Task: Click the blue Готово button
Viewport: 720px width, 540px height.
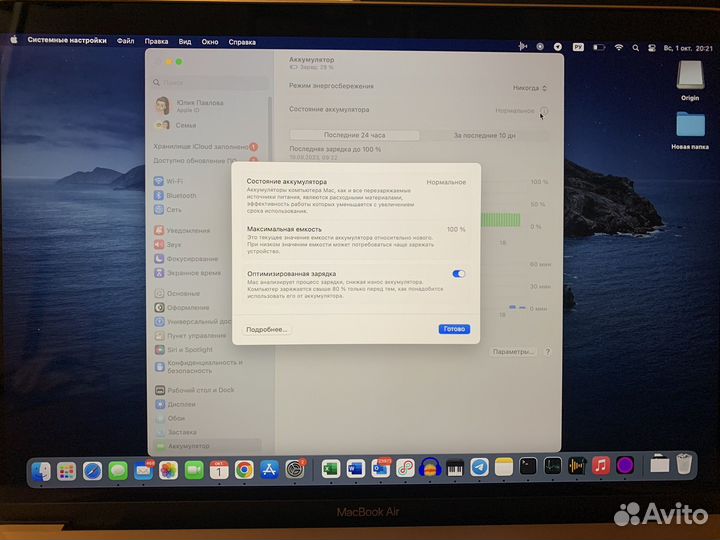Action: pyautogui.click(x=454, y=329)
